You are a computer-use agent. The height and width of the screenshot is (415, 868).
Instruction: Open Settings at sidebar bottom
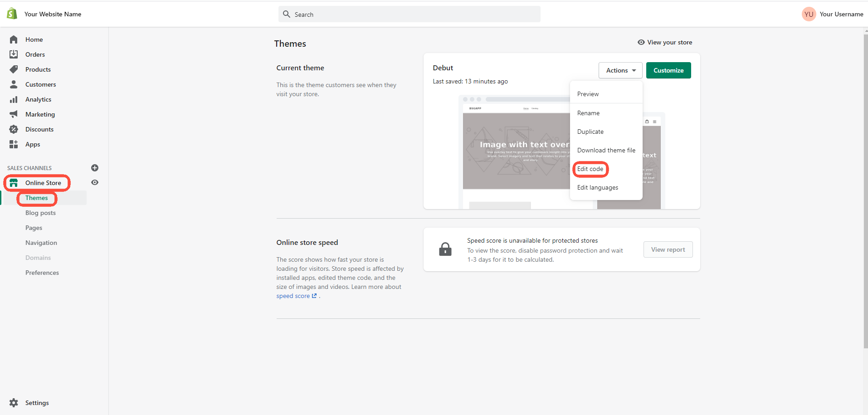point(37,403)
